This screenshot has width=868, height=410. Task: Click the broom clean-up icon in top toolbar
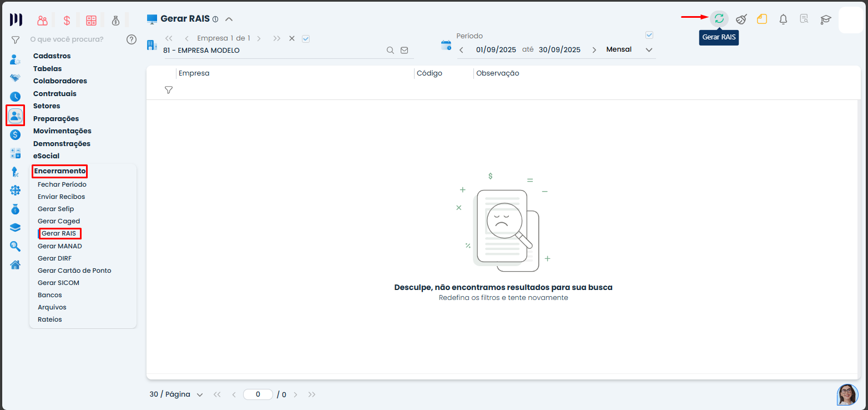tap(741, 19)
